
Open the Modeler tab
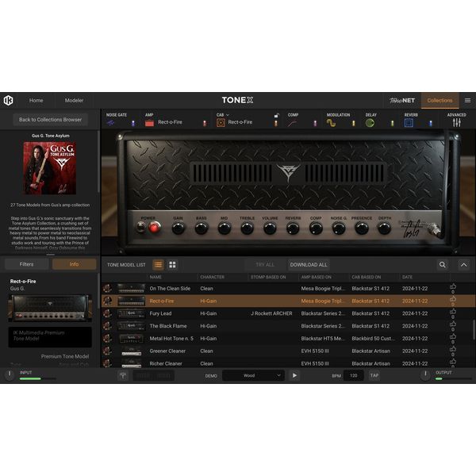[x=74, y=101]
